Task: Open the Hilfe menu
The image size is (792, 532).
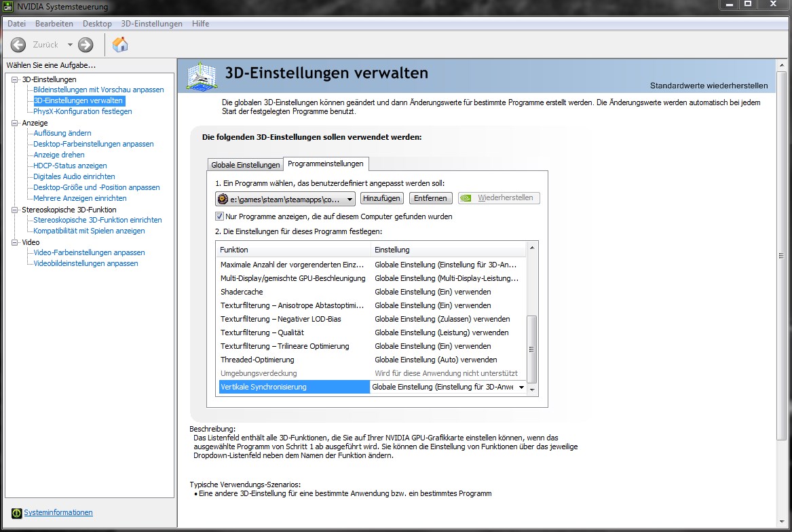Action: pos(200,24)
